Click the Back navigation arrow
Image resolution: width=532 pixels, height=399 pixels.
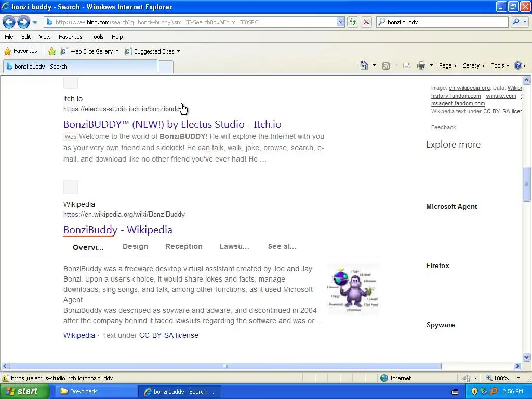pyautogui.click(x=9, y=22)
